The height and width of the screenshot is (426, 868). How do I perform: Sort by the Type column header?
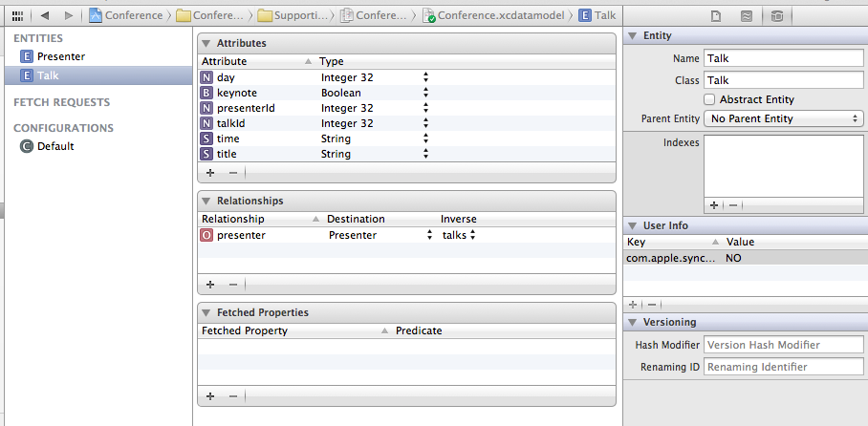click(331, 61)
